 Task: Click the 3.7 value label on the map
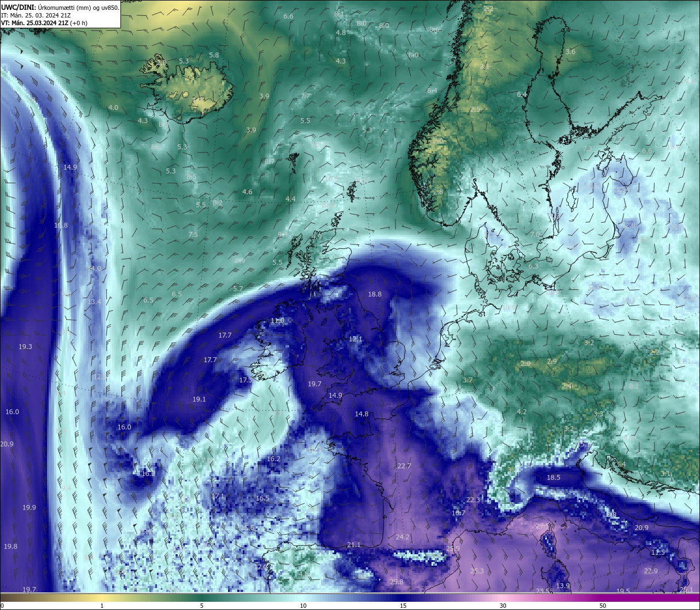pyautogui.click(x=468, y=380)
